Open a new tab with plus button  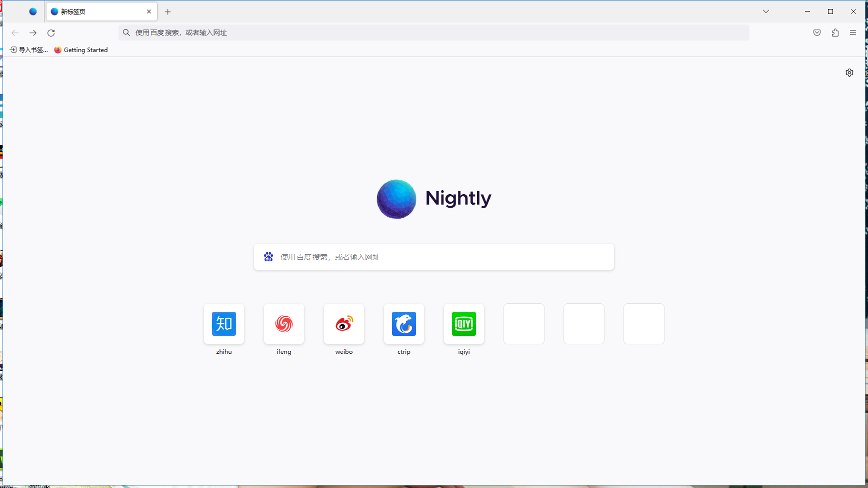168,12
